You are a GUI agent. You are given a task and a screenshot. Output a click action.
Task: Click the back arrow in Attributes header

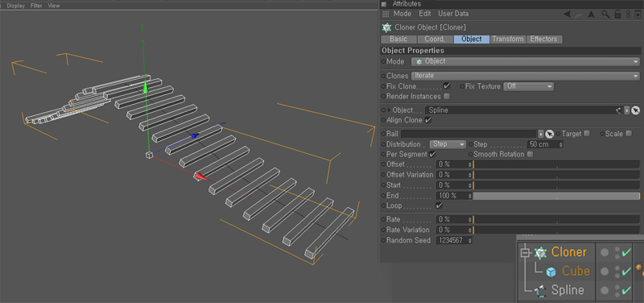[x=567, y=14]
